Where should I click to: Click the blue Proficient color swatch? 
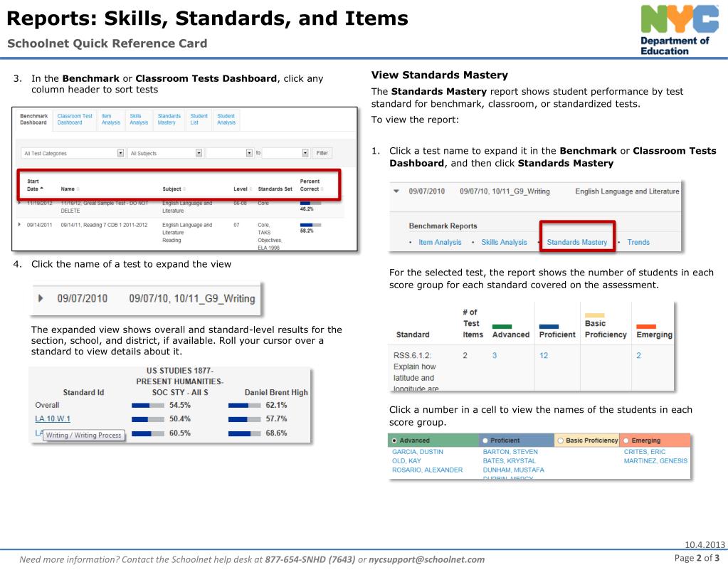[549, 327]
